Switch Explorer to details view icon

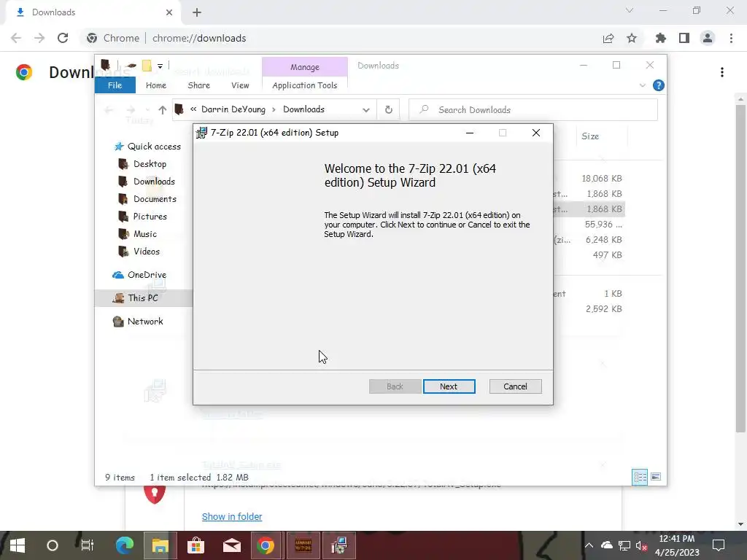(640, 477)
